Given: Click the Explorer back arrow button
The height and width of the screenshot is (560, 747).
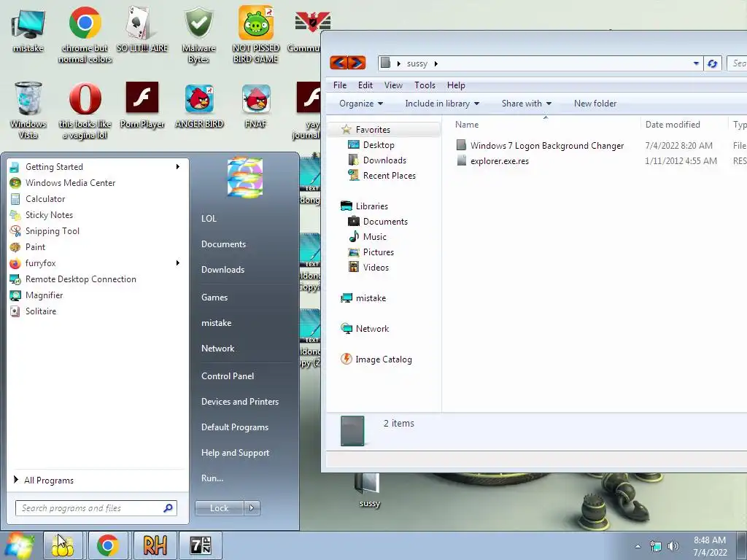Looking at the screenshot, I should pos(338,63).
